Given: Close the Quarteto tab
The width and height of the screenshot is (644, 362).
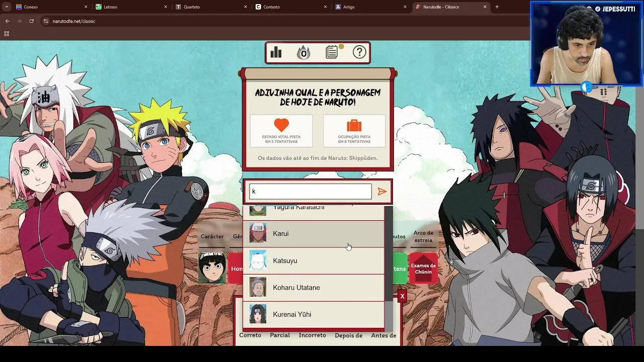Looking at the screenshot, I should [246, 7].
